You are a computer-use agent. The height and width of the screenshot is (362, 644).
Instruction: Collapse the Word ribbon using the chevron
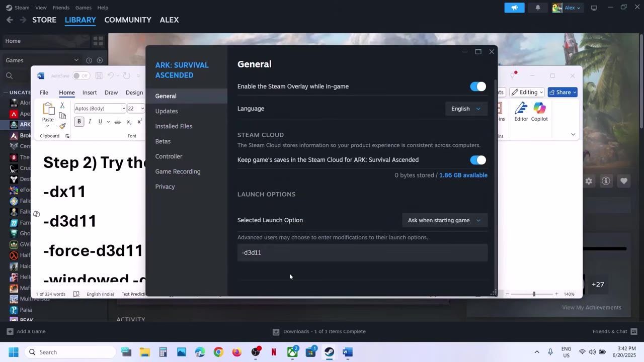click(x=573, y=134)
